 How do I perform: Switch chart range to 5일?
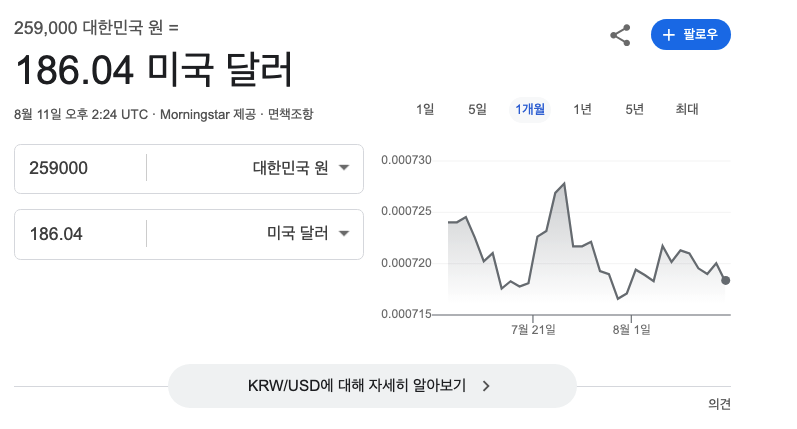click(x=477, y=109)
